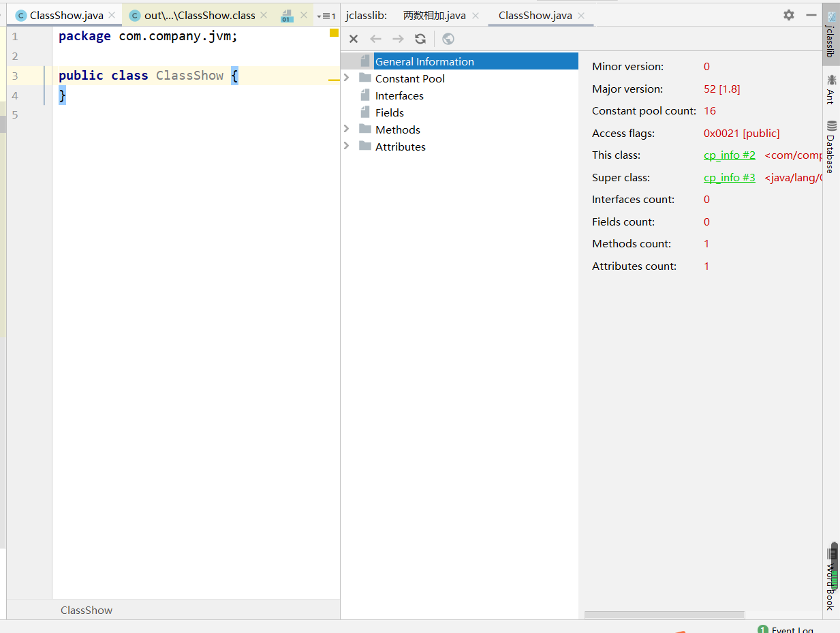This screenshot has height=633, width=840.
Task: Click the access flags value 0x0021 [public]
Action: coord(742,133)
